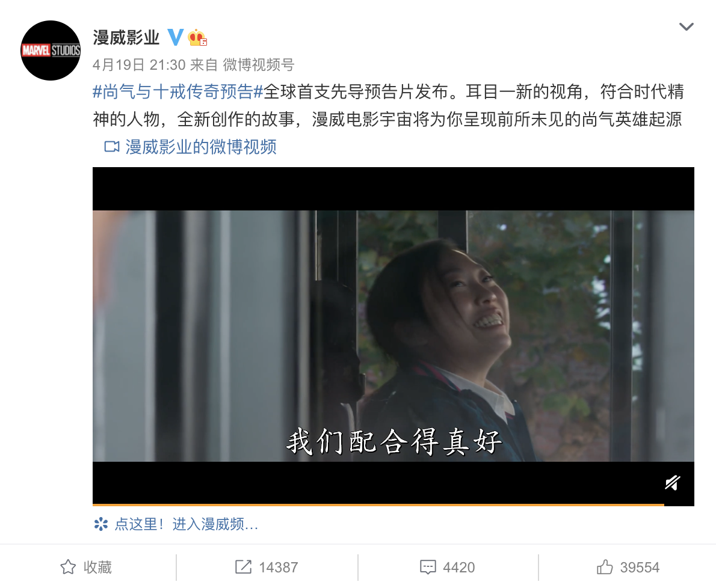The height and width of the screenshot is (588, 716).
Task: Click the 漫威影业 account name
Action: coord(126,37)
